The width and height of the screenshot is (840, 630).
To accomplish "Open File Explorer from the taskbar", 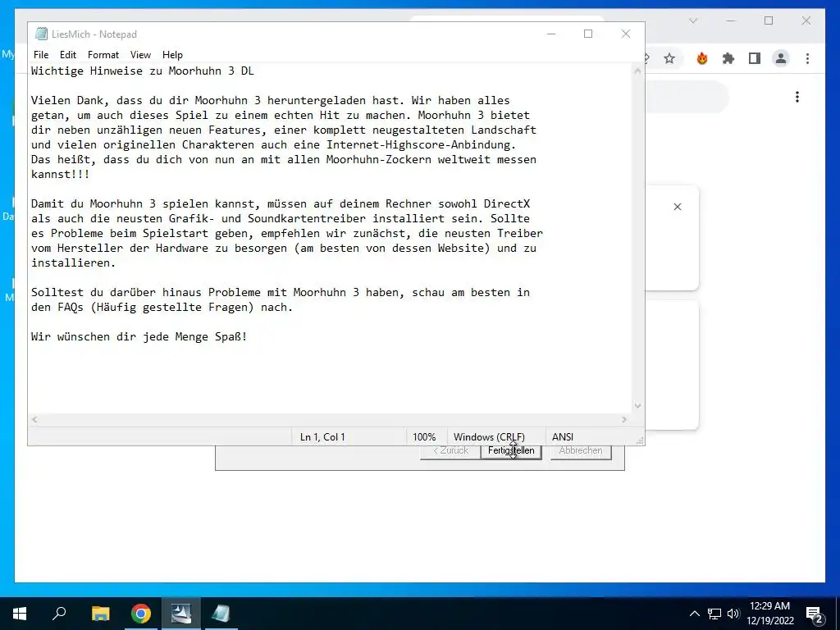I will 100,614.
